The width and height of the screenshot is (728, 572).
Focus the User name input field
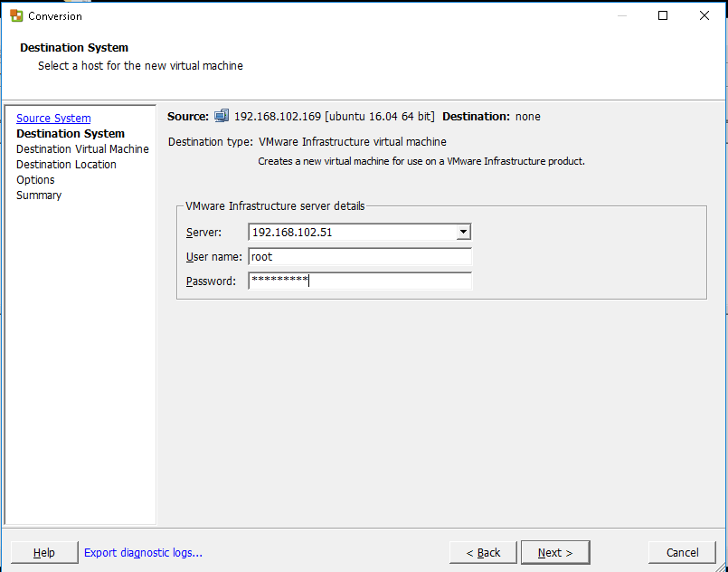click(x=360, y=256)
